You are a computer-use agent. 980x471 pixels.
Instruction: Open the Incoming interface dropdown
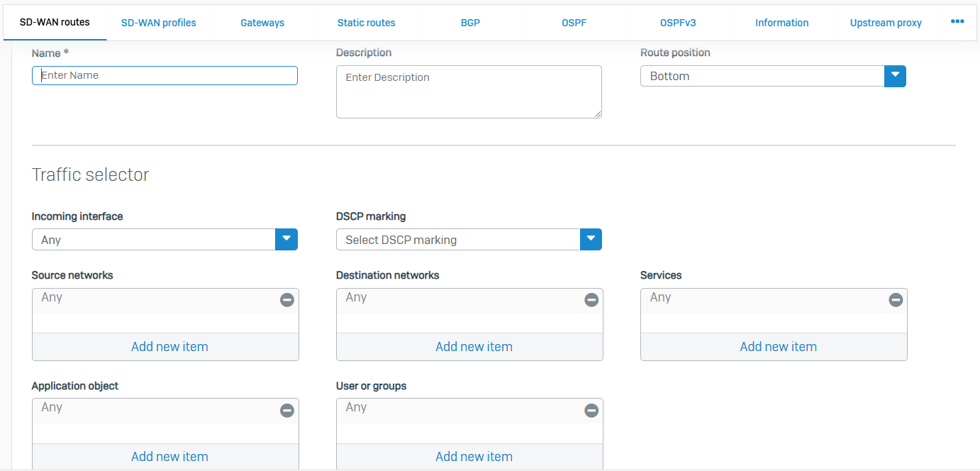click(x=286, y=240)
